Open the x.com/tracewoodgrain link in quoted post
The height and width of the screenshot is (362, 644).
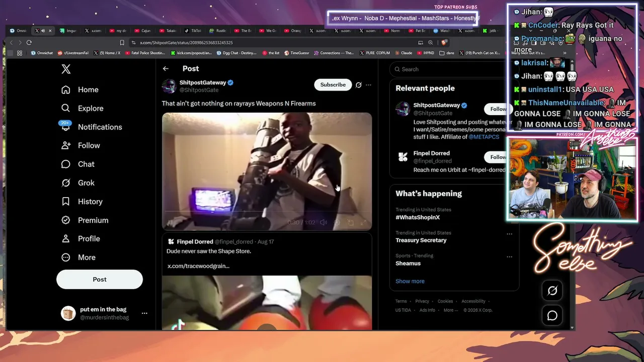(198, 266)
